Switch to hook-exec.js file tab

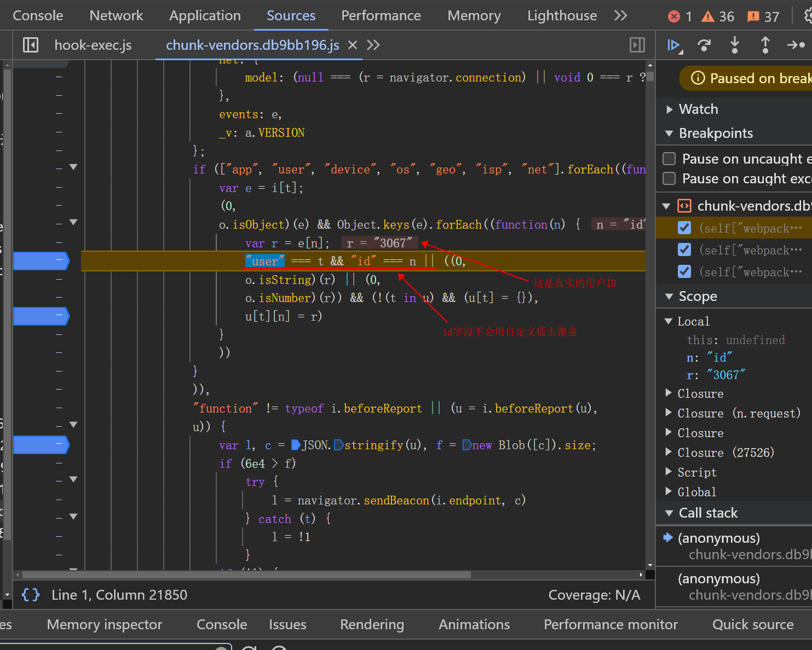(x=93, y=45)
